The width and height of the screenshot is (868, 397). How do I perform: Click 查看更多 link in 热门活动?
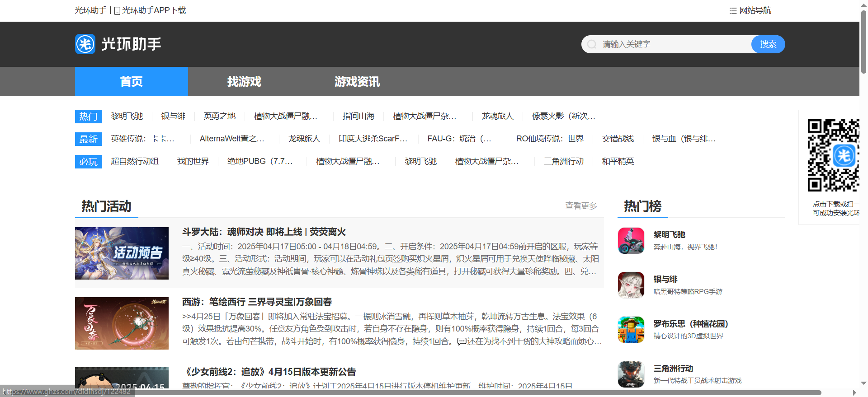tap(581, 206)
